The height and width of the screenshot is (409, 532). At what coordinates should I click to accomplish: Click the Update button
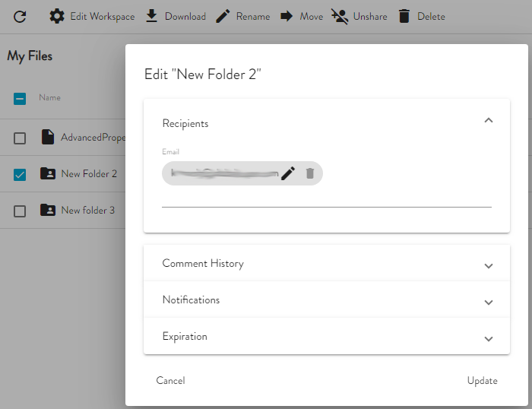[482, 381]
